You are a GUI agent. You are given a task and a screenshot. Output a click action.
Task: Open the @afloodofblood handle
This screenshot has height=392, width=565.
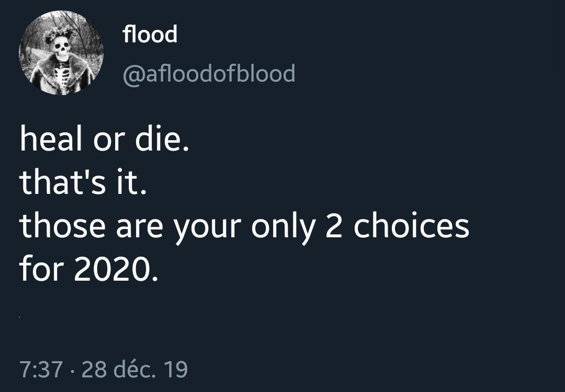[209, 74]
